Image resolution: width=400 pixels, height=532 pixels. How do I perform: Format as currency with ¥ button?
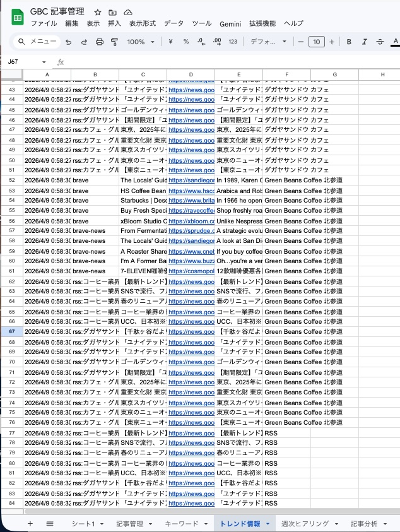pyautogui.click(x=170, y=42)
